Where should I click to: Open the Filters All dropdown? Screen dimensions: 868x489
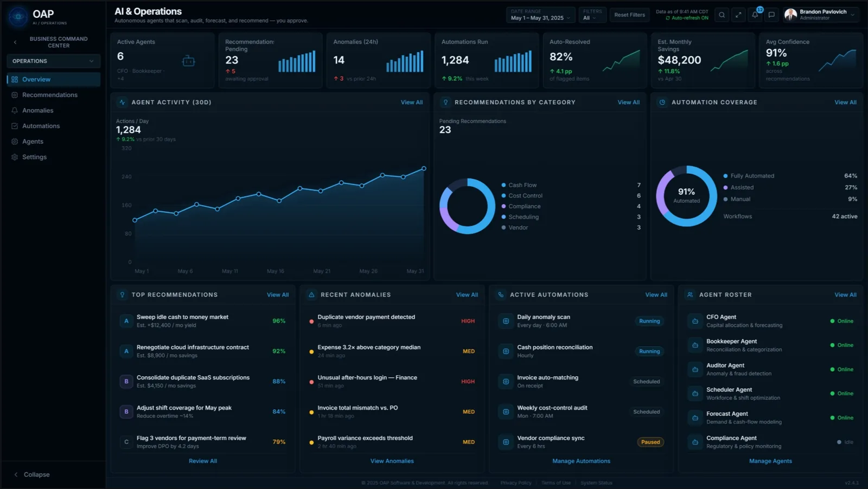[592, 15]
